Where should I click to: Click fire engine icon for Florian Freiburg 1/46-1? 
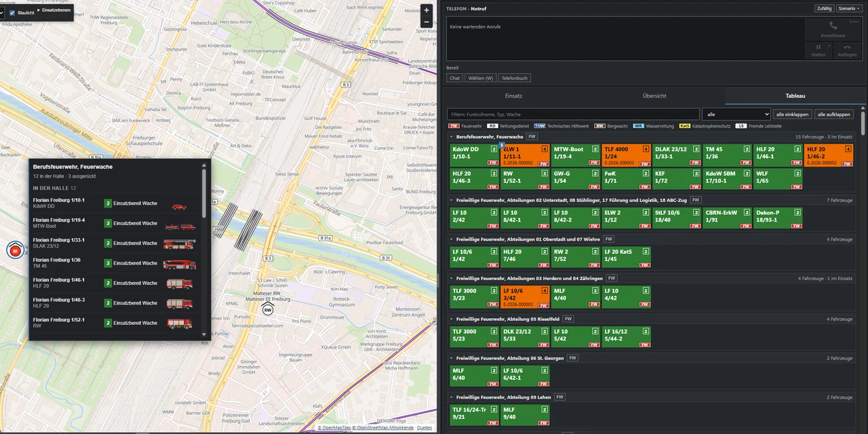coord(180,283)
